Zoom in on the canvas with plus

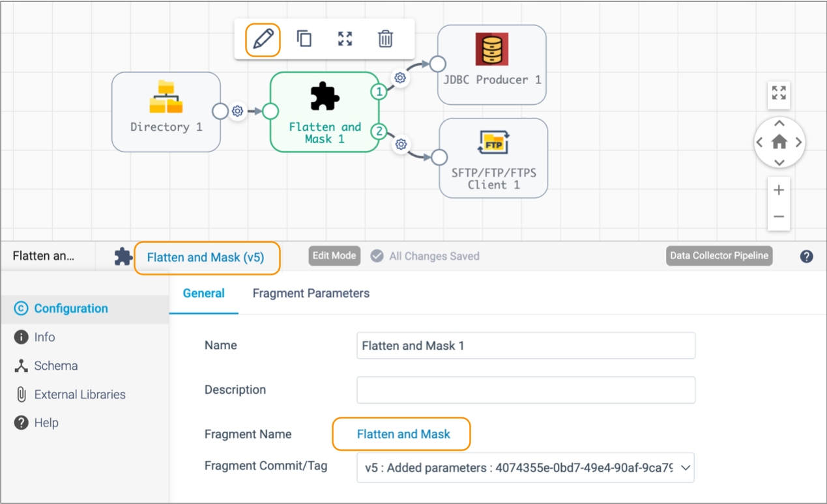pos(779,190)
